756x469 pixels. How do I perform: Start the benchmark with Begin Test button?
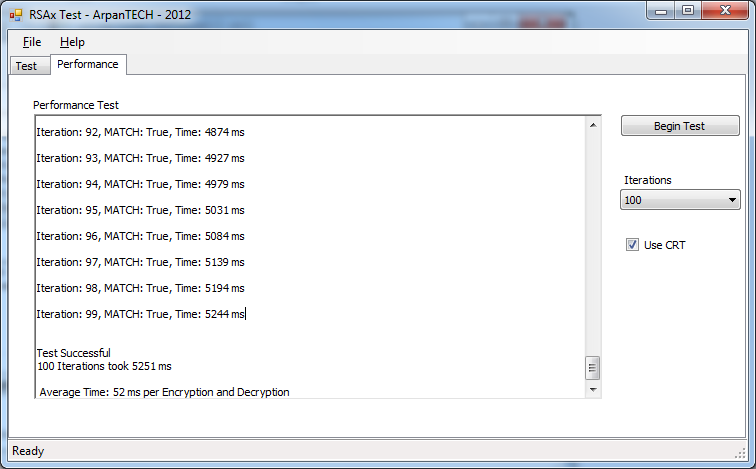click(x=680, y=126)
